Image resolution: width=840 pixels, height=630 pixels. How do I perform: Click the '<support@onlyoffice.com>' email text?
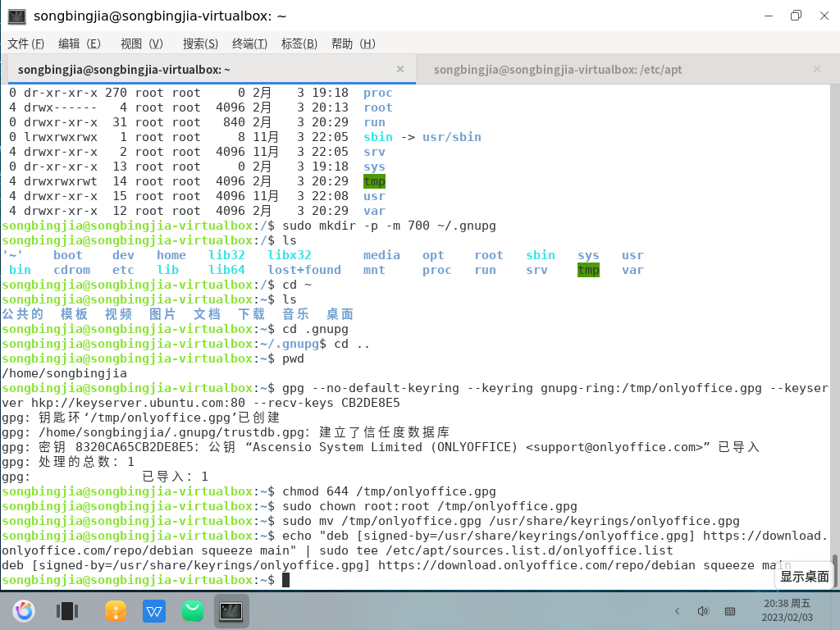[x=614, y=447]
